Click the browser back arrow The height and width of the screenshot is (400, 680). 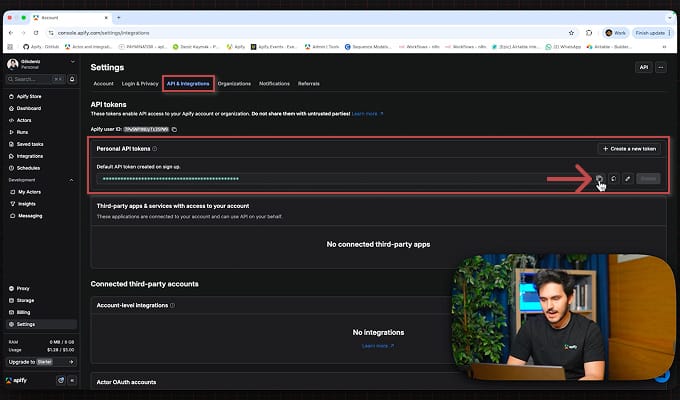click(11, 33)
